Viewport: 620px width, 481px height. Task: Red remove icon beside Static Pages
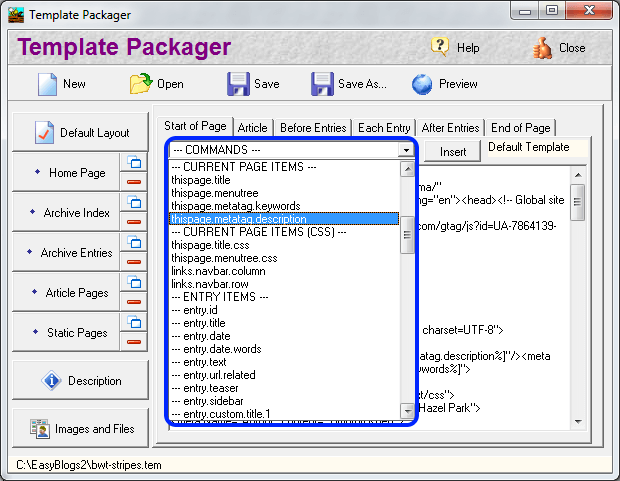tap(134, 341)
